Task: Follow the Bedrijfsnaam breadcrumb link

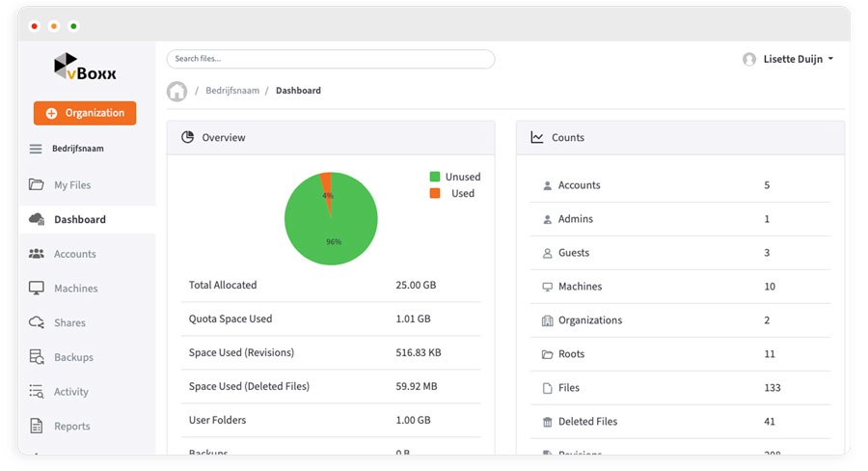Action: click(x=232, y=91)
